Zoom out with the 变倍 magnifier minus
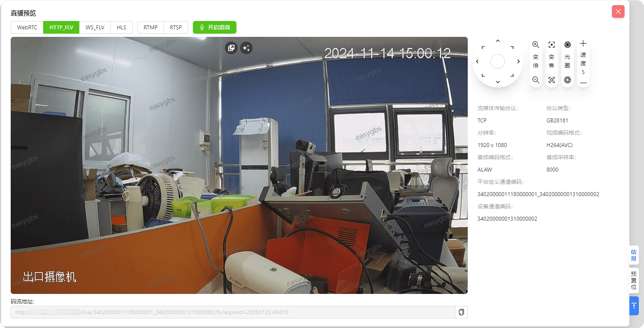The height and width of the screenshot is (328, 644). [535, 80]
